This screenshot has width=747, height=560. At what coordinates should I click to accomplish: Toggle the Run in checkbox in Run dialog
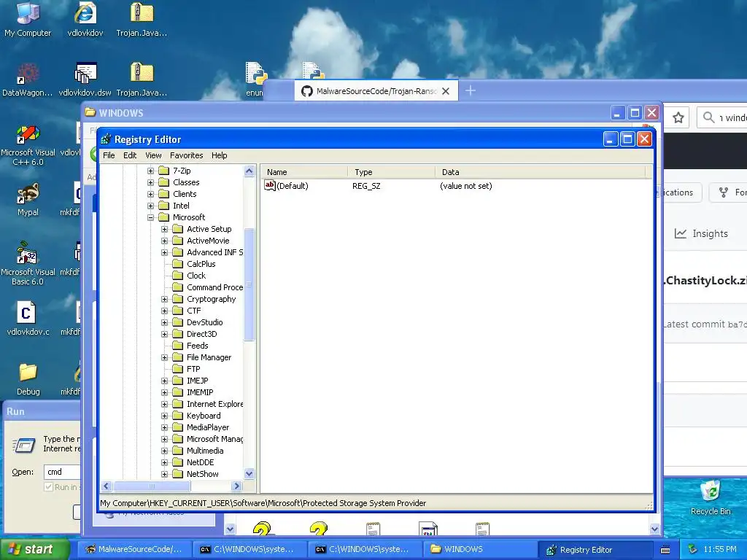[x=48, y=486]
